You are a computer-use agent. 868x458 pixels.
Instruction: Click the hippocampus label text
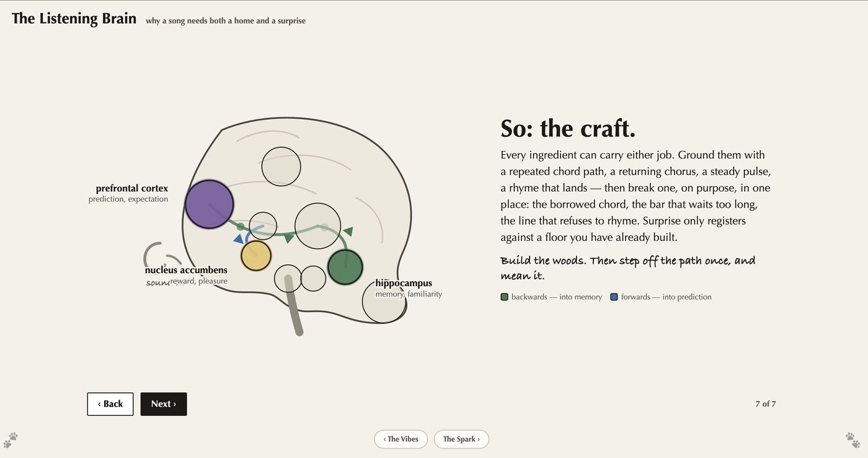click(404, 283)
